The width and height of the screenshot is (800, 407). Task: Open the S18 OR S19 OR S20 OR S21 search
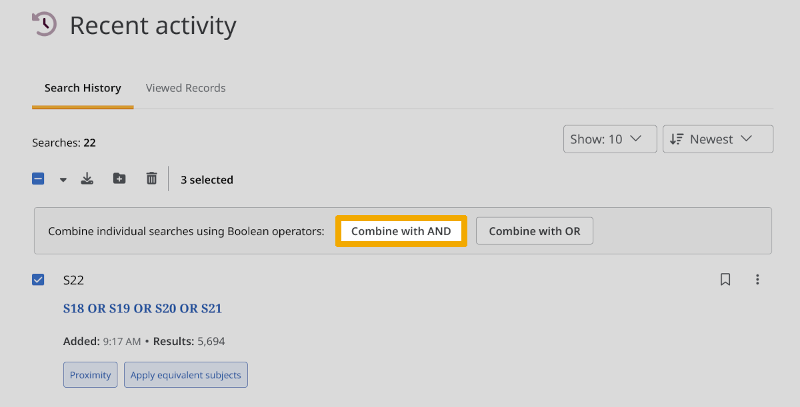point(142,309)
